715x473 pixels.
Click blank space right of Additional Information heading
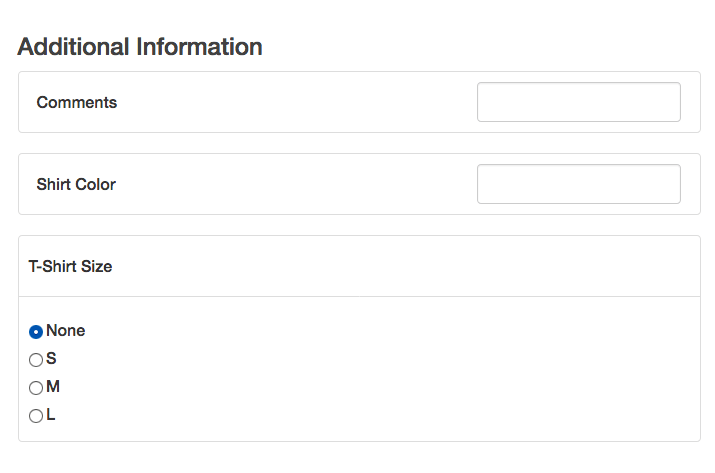(480, 47)
